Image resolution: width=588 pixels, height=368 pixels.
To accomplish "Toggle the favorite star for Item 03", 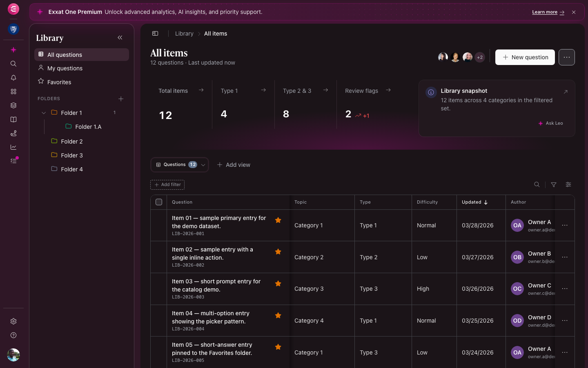I will (x=278, y=284).
